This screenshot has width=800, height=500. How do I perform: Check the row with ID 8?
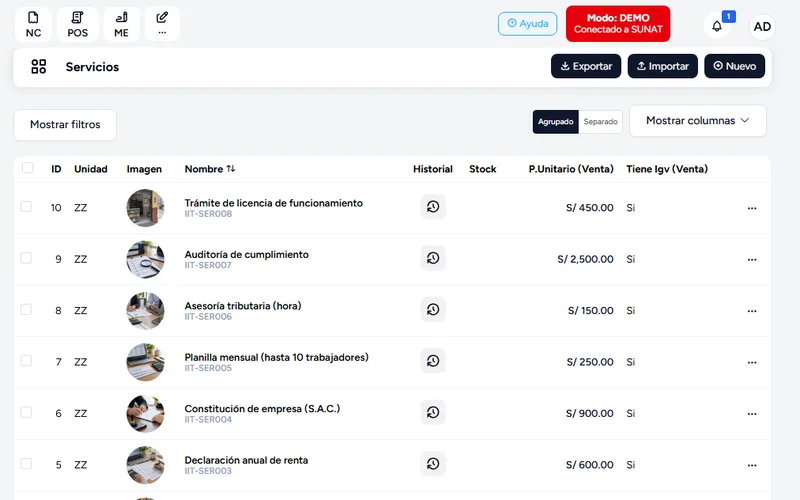[26, 310]
